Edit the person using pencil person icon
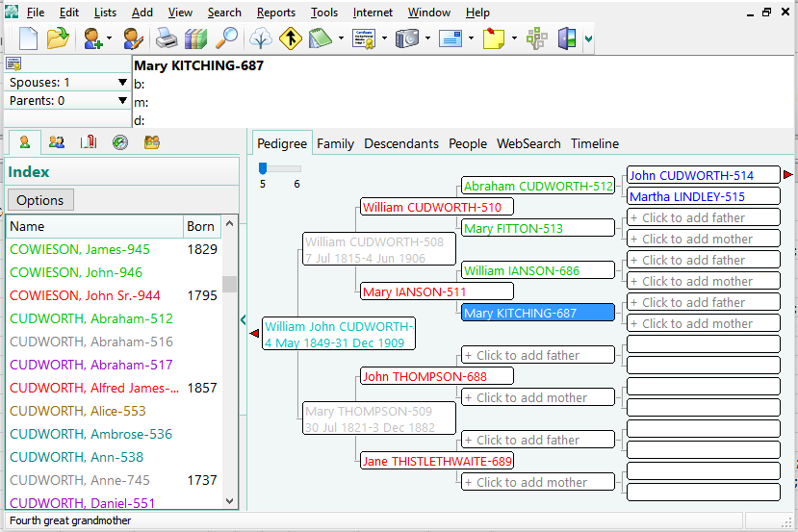 coord(133,38)
